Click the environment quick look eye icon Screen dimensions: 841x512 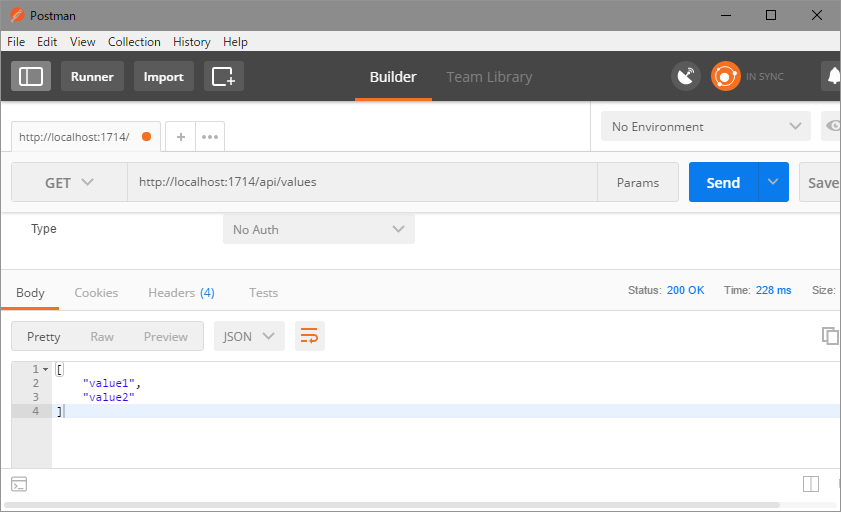[x=832, y=126]
